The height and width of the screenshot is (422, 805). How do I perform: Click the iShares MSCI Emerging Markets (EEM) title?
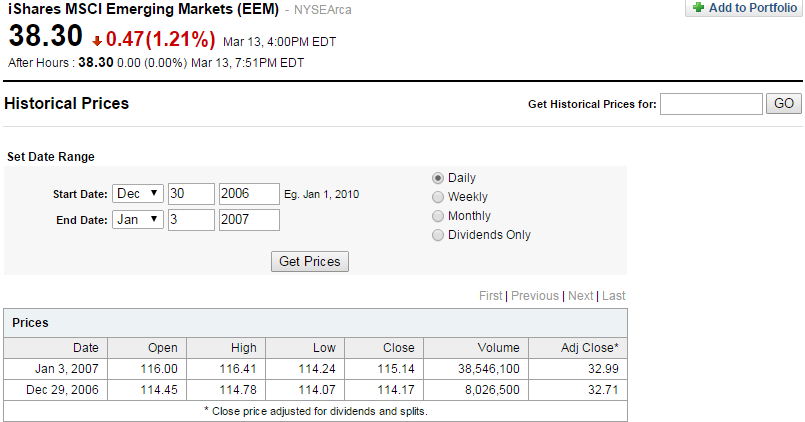click(x=143, y=9)
